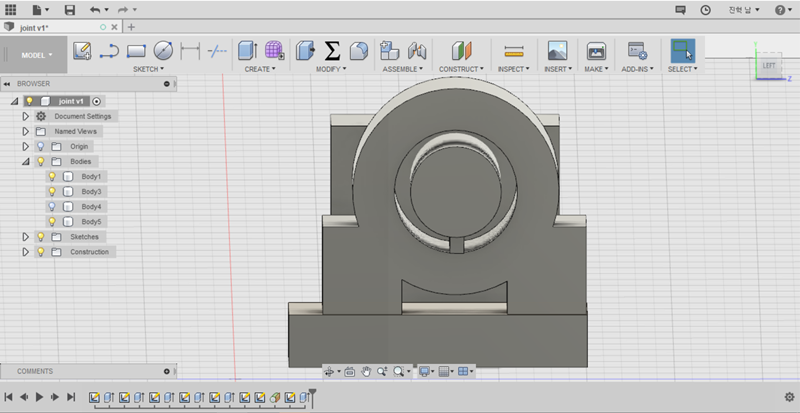This screenshot has width=800, height=413.
Task: Expand the Document Settings node
Action: pyautogui.click(x=26, y=116)
